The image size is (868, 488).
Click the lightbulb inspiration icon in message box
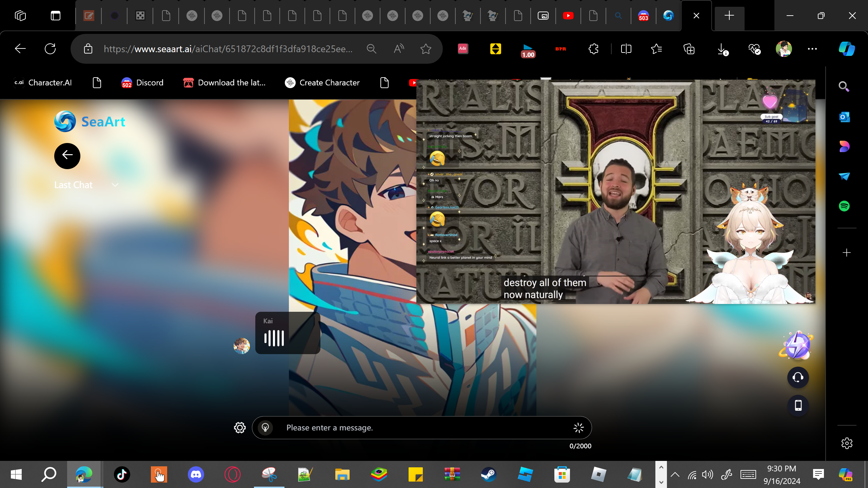265,428
